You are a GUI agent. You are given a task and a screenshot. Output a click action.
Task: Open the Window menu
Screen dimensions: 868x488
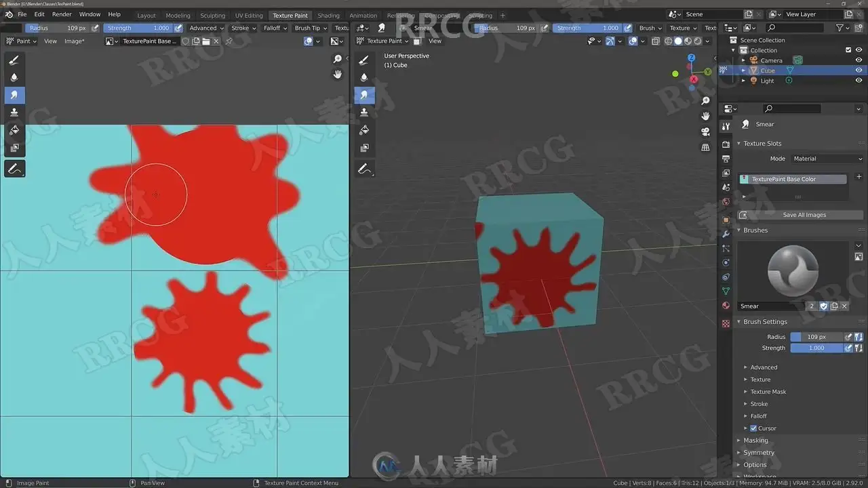point(90,14)
